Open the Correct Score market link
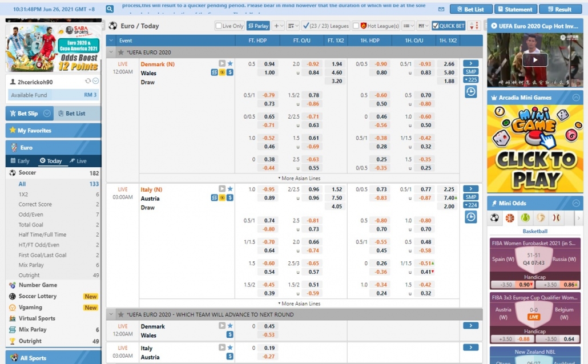This screenshot has width=588, height=364. pyautogui.click(x=35, y=204)
